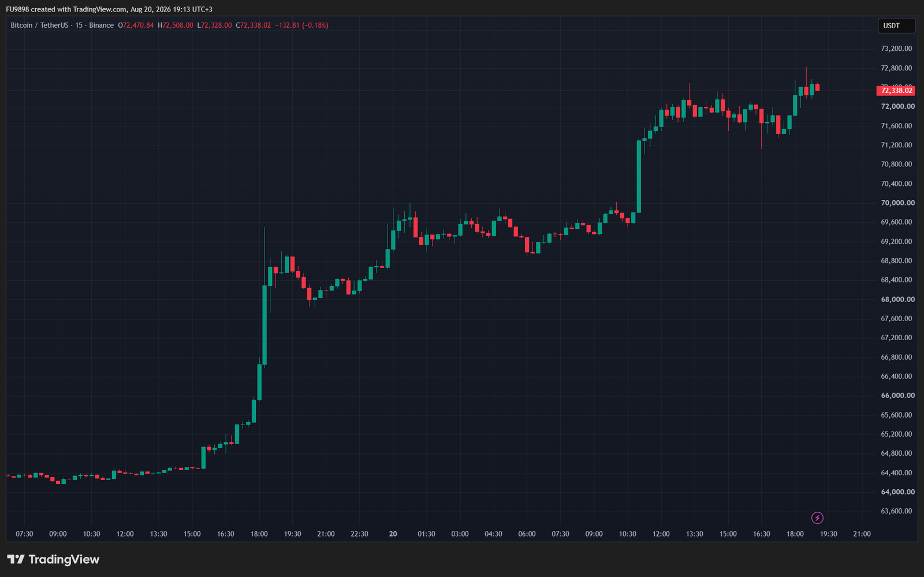Click the −132.81 (−0.18%) change value
Image resolution: width=924 pixels, height=577 pixels.
tap(301, 25)
